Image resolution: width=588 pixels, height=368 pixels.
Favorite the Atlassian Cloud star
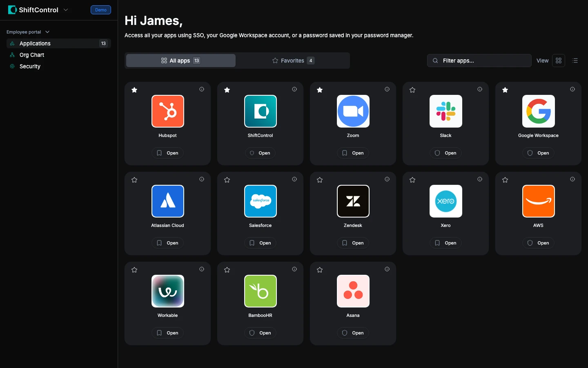click(134, 180)
